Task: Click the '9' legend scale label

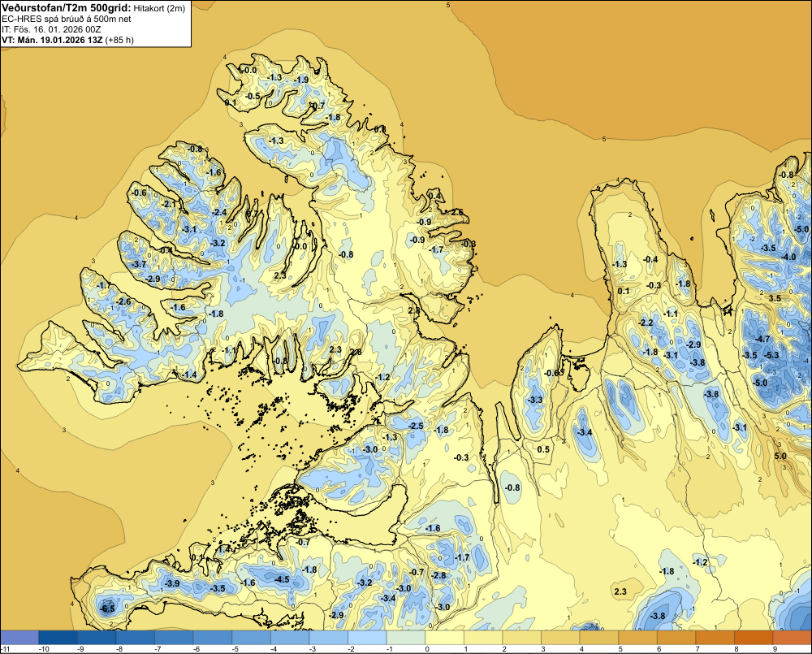Action: [x=775, y=649]
